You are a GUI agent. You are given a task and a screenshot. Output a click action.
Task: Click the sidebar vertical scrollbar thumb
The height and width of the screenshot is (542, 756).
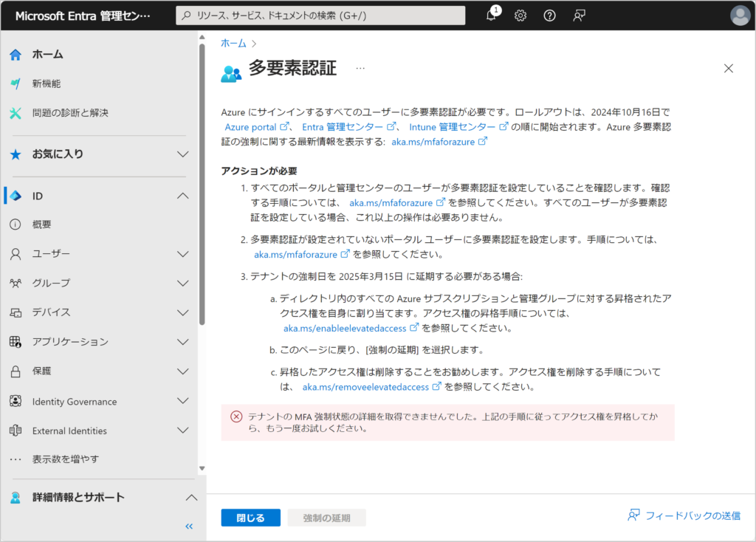[202, 183]
